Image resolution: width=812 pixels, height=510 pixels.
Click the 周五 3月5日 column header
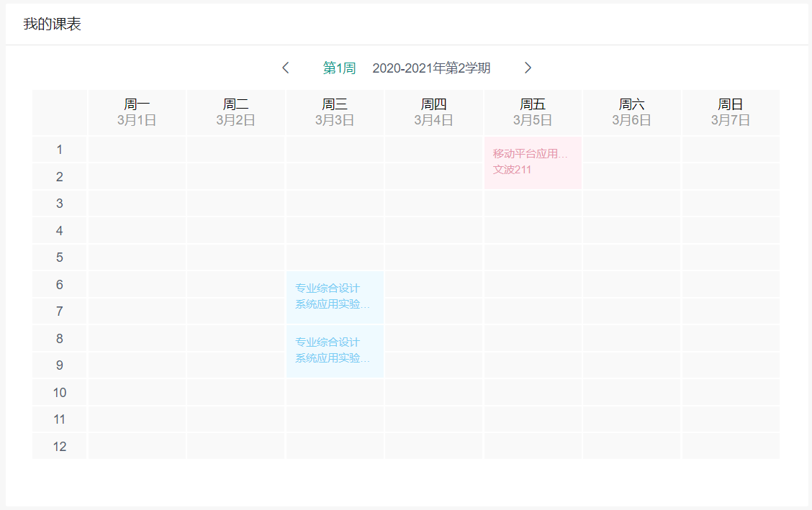tap(533, 112)
